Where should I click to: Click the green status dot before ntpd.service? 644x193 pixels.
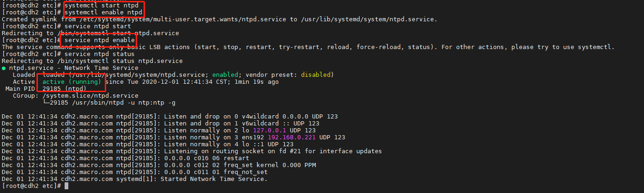tap(4, 68)
